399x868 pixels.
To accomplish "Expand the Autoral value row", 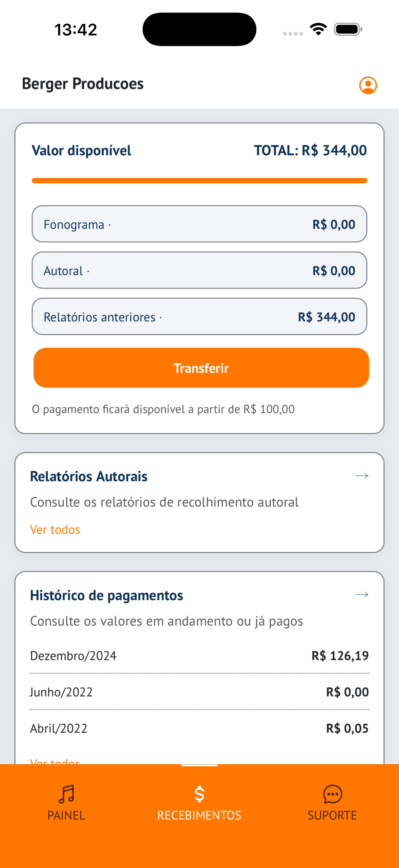I will (199, 270).
